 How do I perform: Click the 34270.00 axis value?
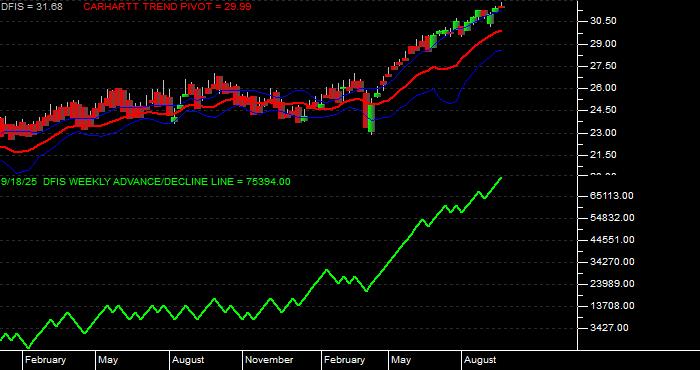[x=612, y=262]
